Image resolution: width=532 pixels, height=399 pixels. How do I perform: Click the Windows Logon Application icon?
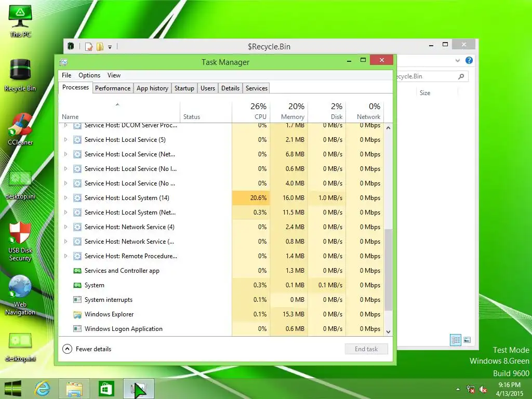(77, 329)
